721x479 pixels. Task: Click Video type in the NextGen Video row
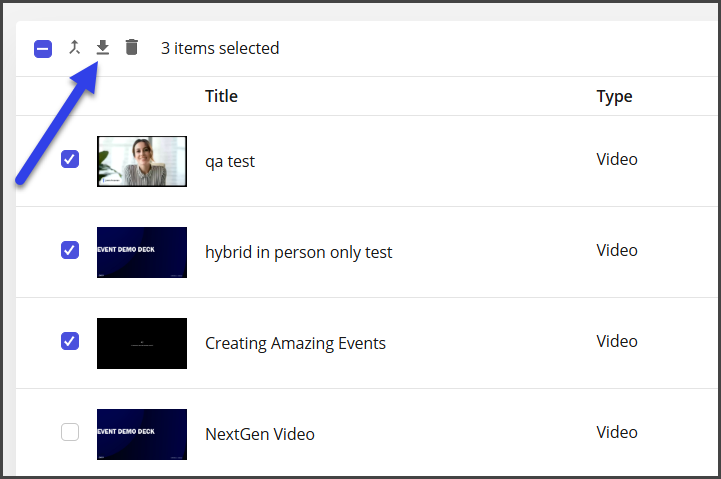(617, 432)
